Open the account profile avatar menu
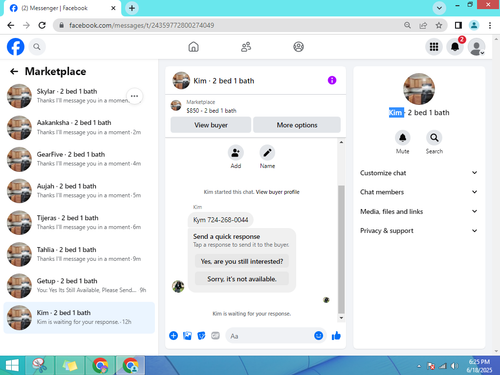500x375 pixels. click(x=476, y=47)
